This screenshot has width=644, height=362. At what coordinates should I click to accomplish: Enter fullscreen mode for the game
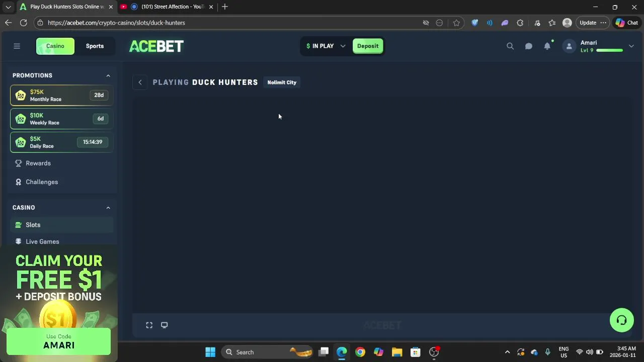pos(149,325)
